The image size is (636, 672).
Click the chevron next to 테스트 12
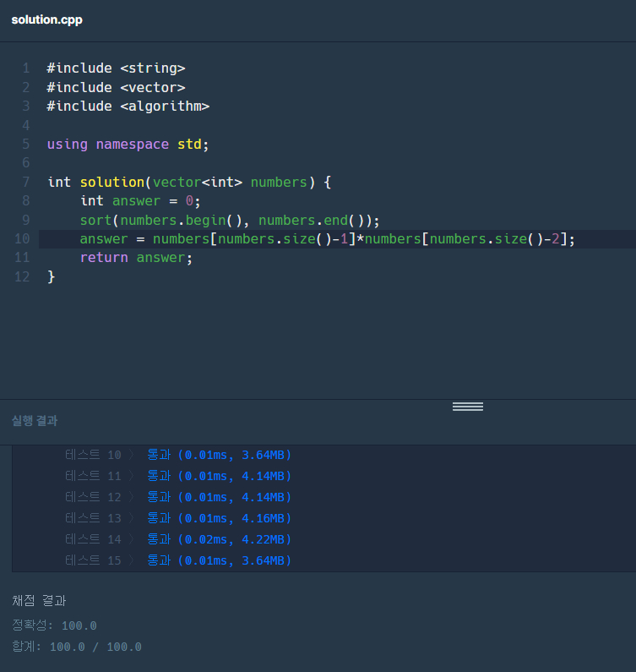click(132, 497)
